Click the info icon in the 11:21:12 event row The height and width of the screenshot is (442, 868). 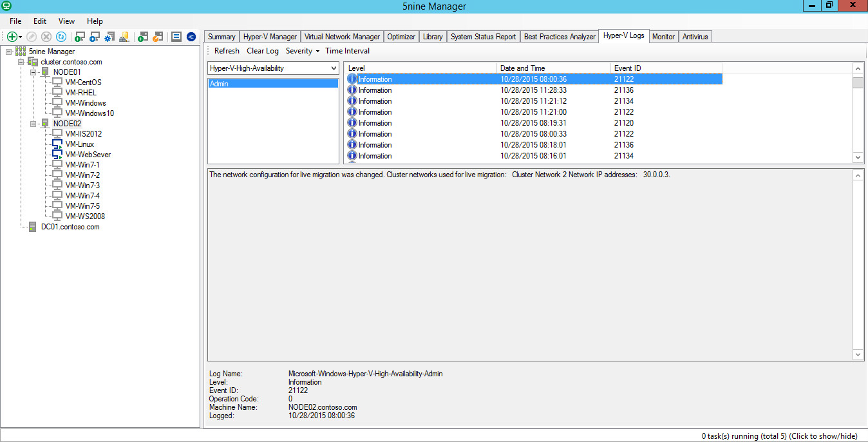[x=352, y=101]
